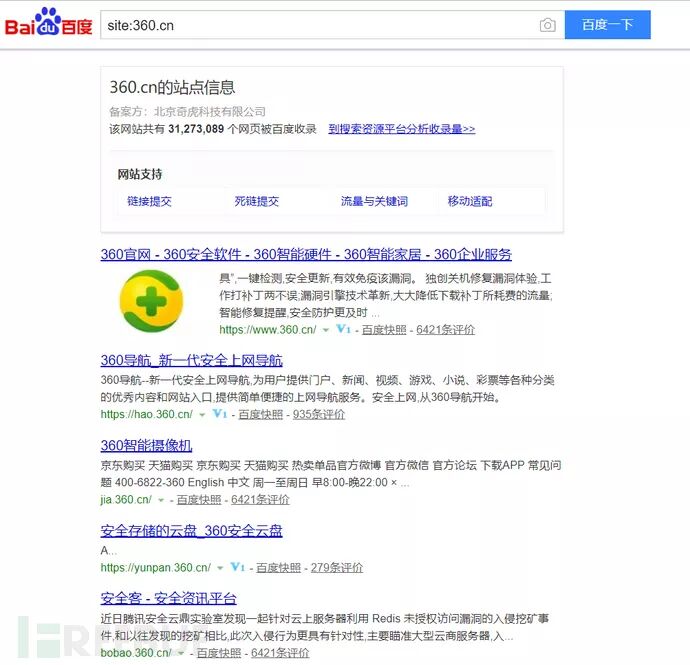Image resolution: width=690 pixels, height=665 pixels.
Task: Expand the dropdown arrow after jia.360.cn/
Action: [161, 500]
